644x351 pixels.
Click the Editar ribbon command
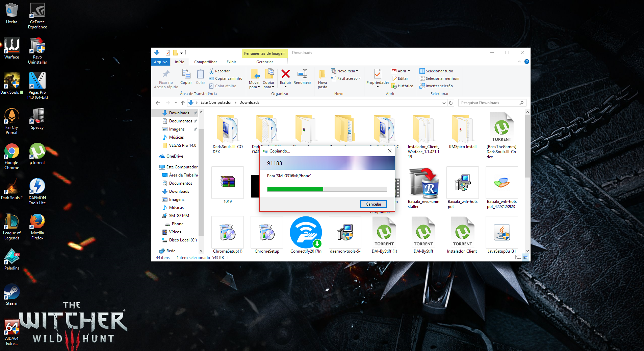(400, 78)
